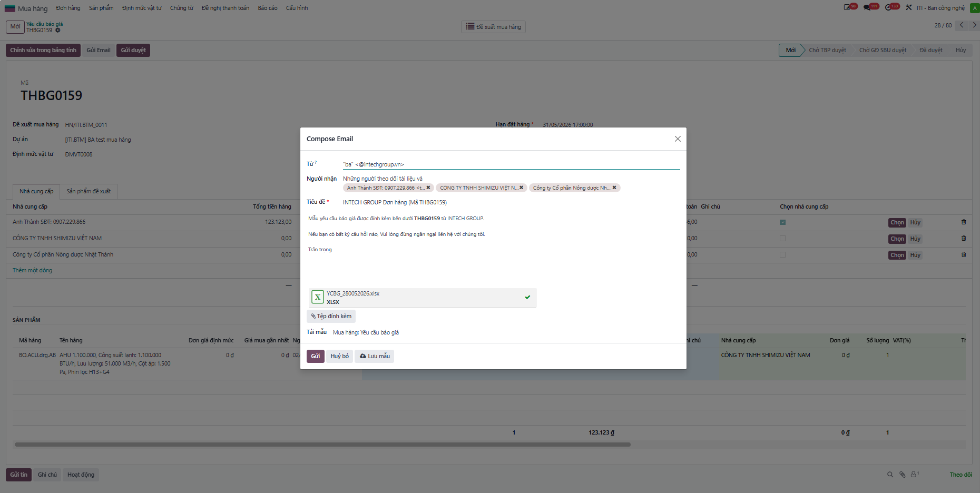Save template with Lưu mẫu button
980x493 pixels.
pyautogui.click(x=375, y=356)
